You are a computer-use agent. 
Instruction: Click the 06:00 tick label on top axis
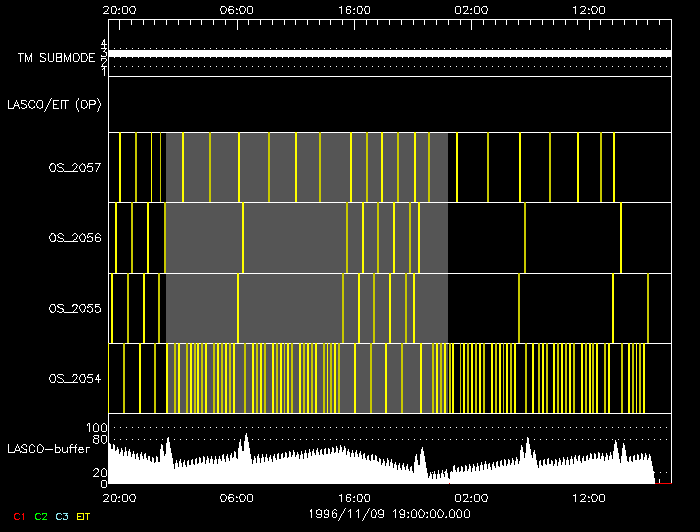[x=237, y=9]
